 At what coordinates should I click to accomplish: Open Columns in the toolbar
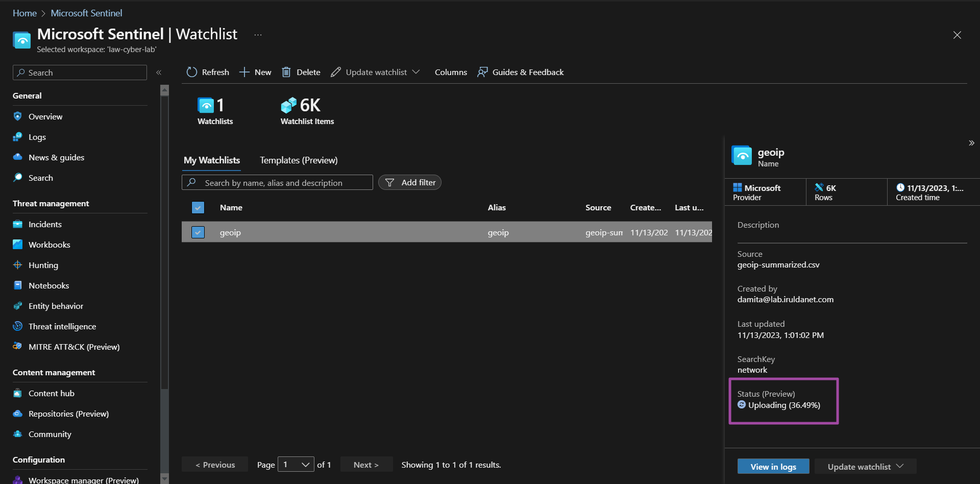click(451, 72)
